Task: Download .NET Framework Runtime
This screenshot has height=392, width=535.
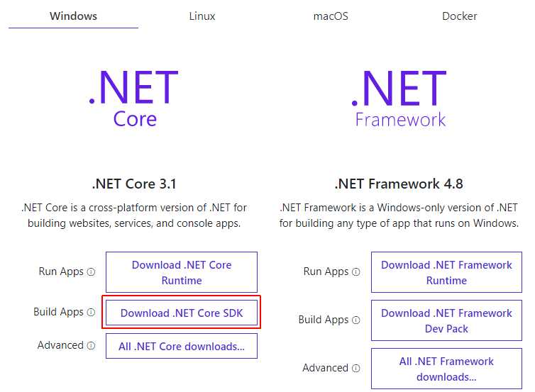Action: pyautogui.click(x=446, y=272)
